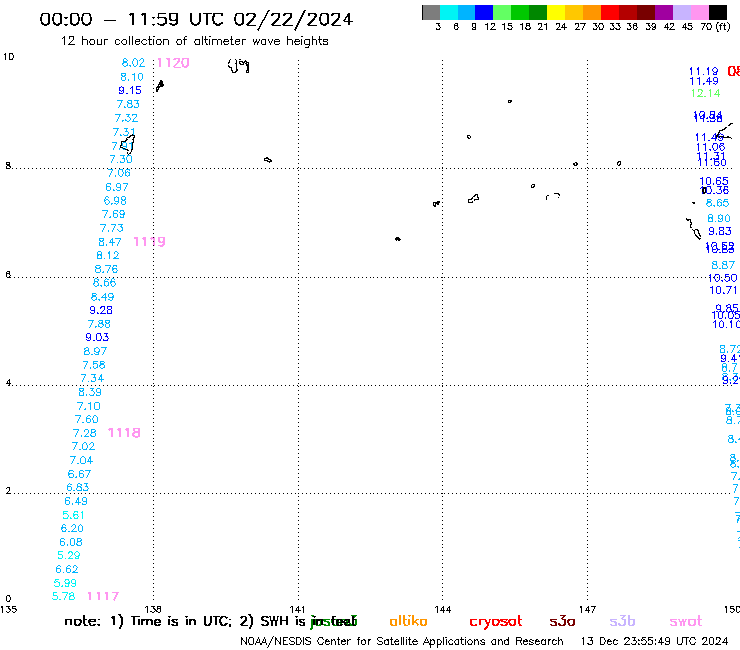Click the title date '02/22/2024'
The height and width of the screenshot is (650, 740).
tap(293, 20)
